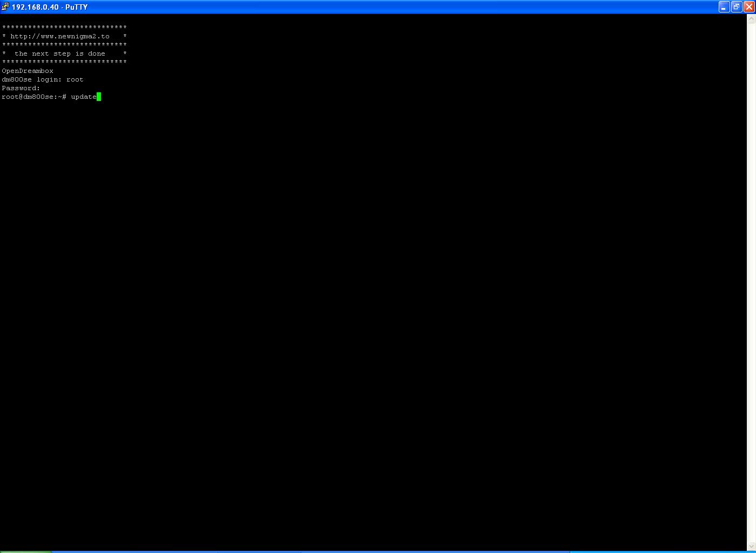
Task: Click the 'dm800se login: root' line
Action: click(x=43, y=79)
